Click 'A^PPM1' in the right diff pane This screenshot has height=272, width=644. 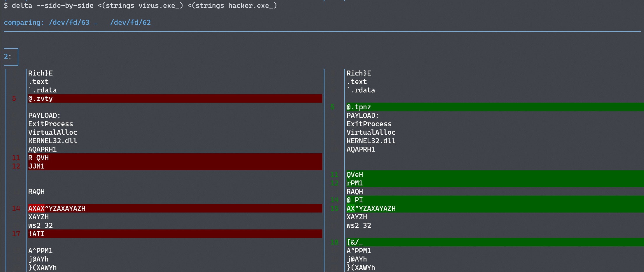tap(359, 251)
